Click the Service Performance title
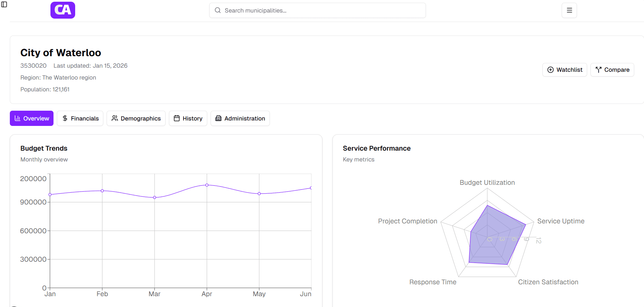644x307 pixels. [x=377, y=148]
